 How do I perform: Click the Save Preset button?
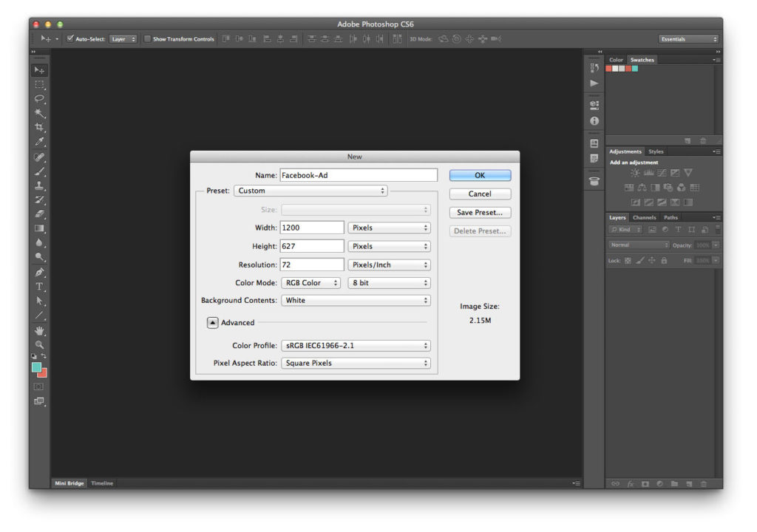tap(479, 212)
